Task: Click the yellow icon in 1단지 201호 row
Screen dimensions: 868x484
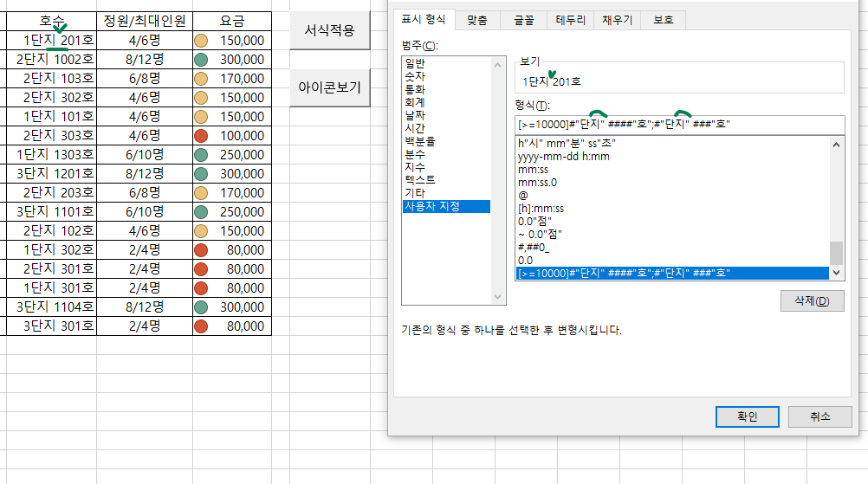Action: click(201, 41)
